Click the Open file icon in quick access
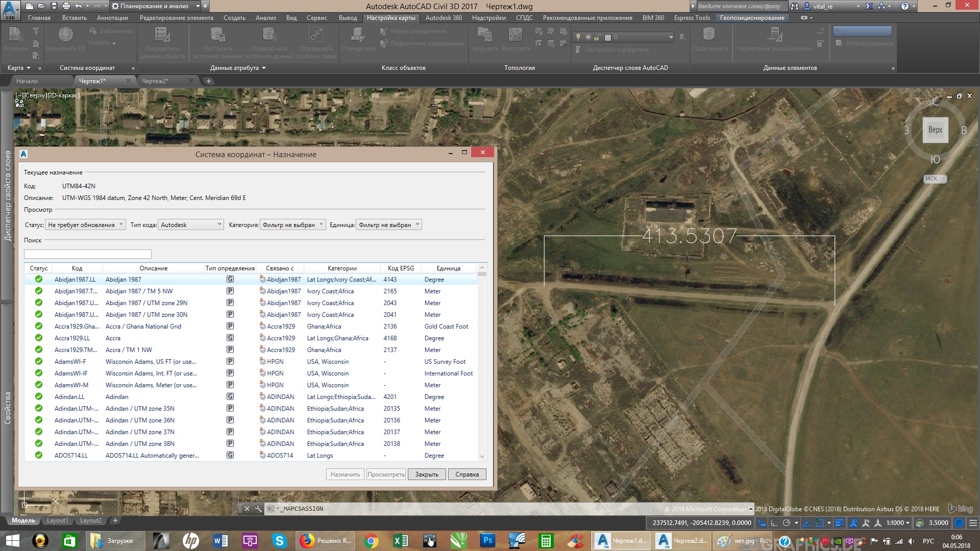This screenshot has width=980, height=551. [x=41, y=6]
